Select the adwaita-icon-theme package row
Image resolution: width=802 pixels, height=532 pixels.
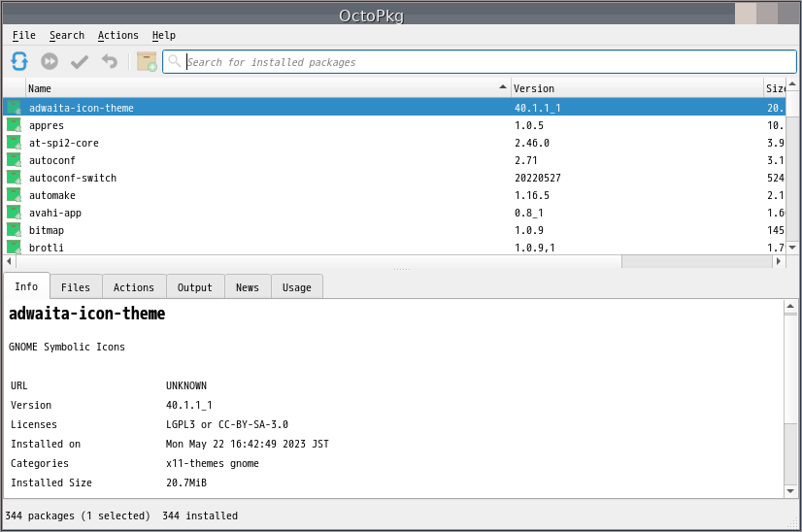[x=394, y=108]
